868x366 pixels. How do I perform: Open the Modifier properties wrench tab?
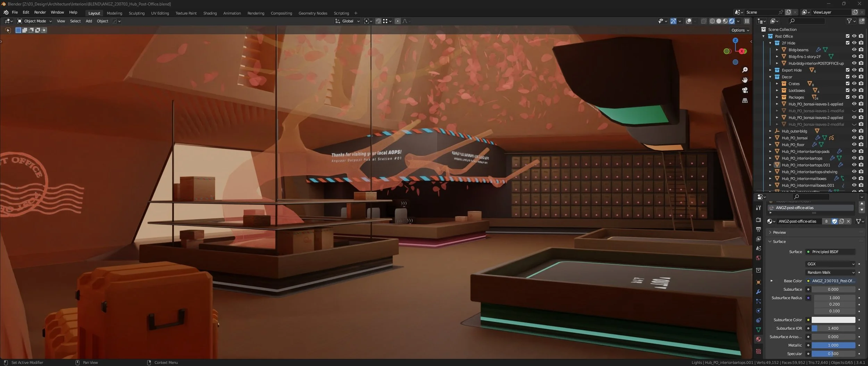[x=758, y=292]
